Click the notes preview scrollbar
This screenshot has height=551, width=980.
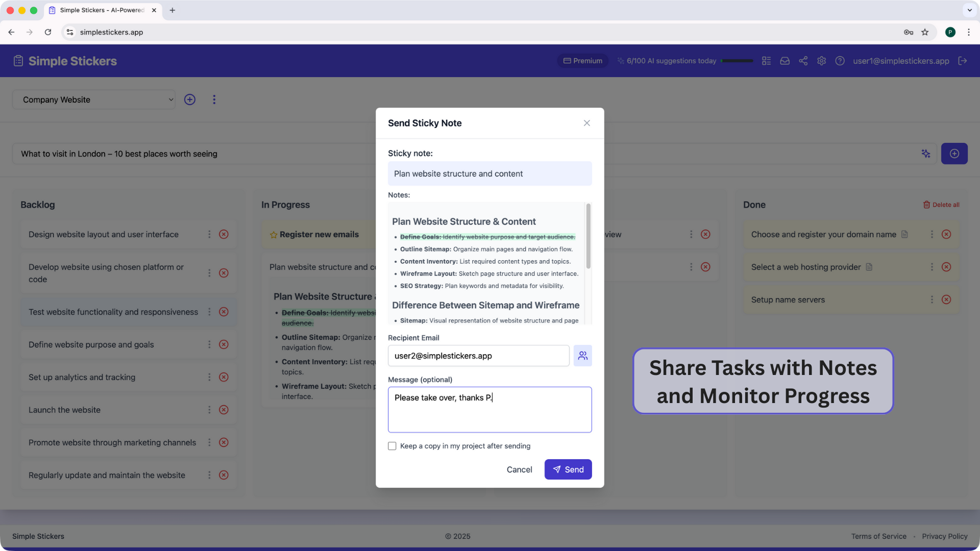point(588,236)
